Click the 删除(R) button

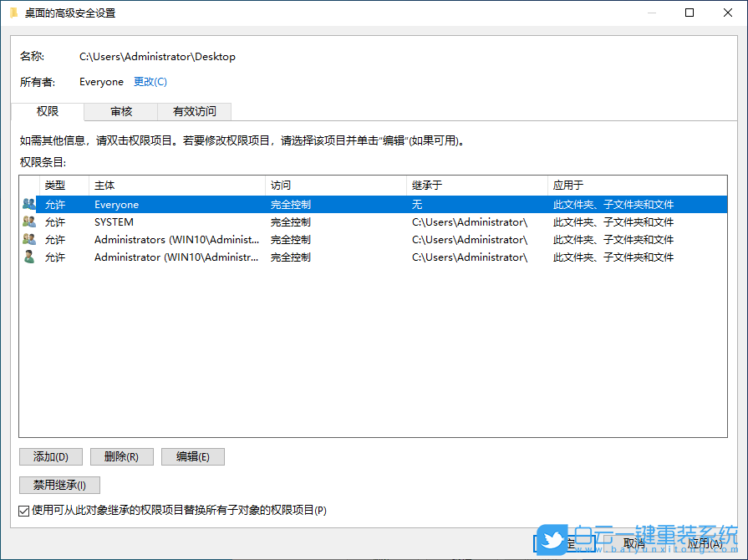(x=121, y=456)
